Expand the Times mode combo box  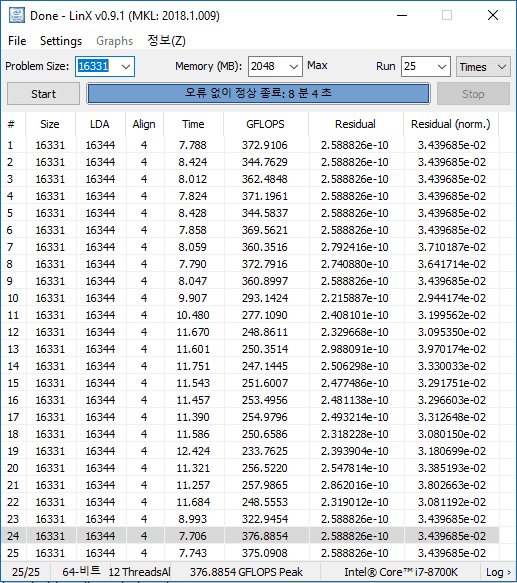click(x=483, y=67)
